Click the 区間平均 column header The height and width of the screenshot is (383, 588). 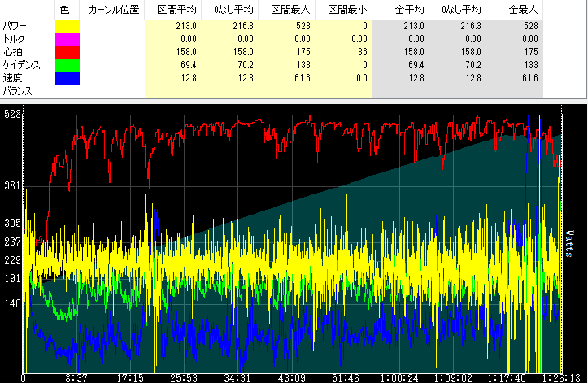(176, 10)
